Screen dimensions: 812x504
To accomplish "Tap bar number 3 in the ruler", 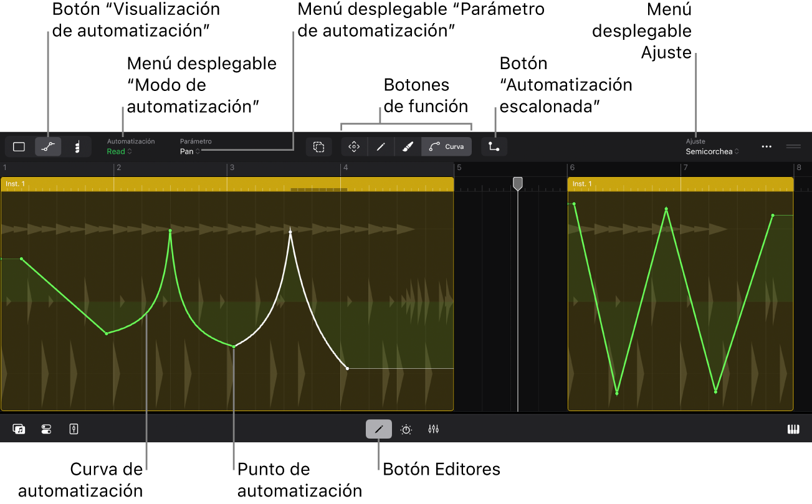I will 232,168.
